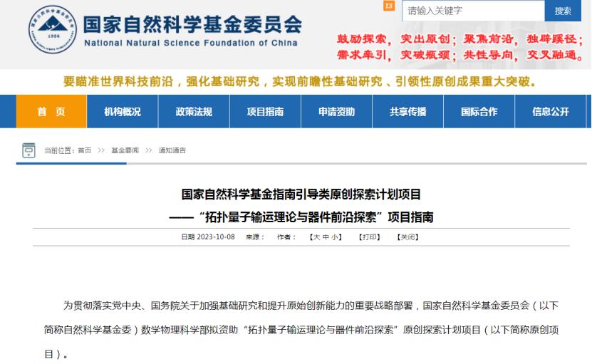Open the 机构概况 menu
The width and height of the screenshot is (592, 364).
click(122, 112)
